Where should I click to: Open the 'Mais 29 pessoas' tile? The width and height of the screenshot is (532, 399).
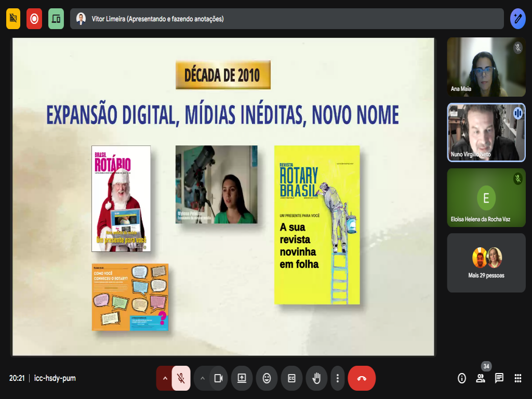(486, 263)
